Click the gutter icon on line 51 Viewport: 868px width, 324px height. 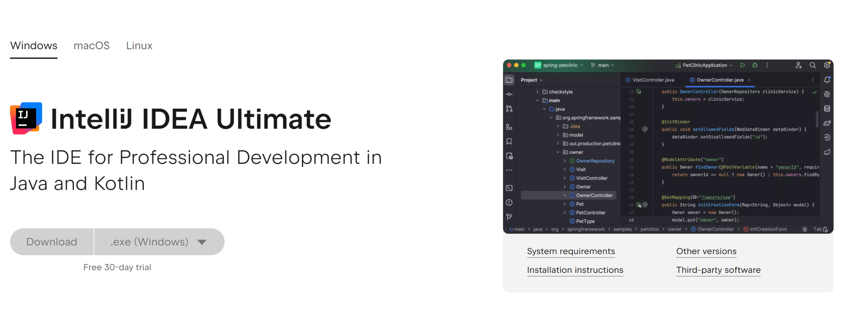click(x=638, y=92)
